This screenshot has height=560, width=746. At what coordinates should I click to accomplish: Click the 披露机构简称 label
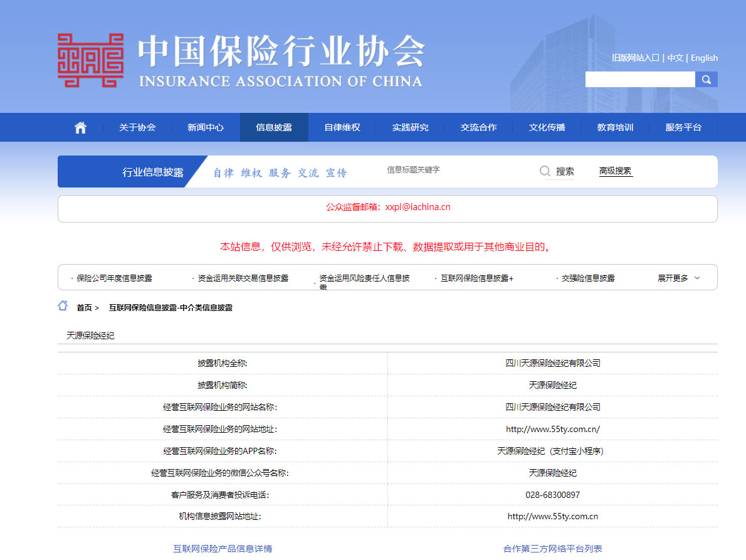point(222,385)
